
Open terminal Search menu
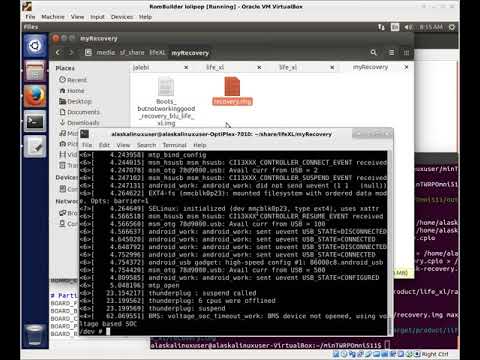146,145
